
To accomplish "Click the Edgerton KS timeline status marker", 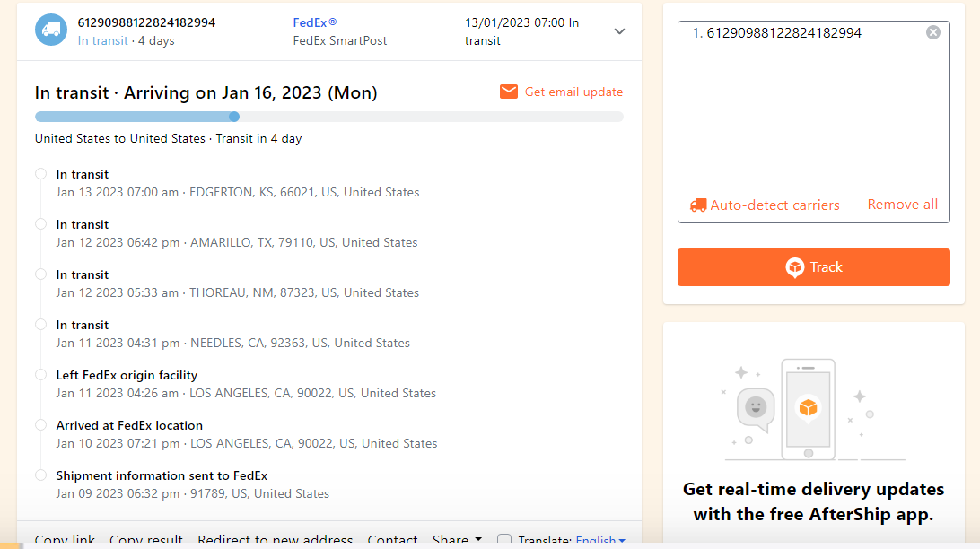I will 40,174.
